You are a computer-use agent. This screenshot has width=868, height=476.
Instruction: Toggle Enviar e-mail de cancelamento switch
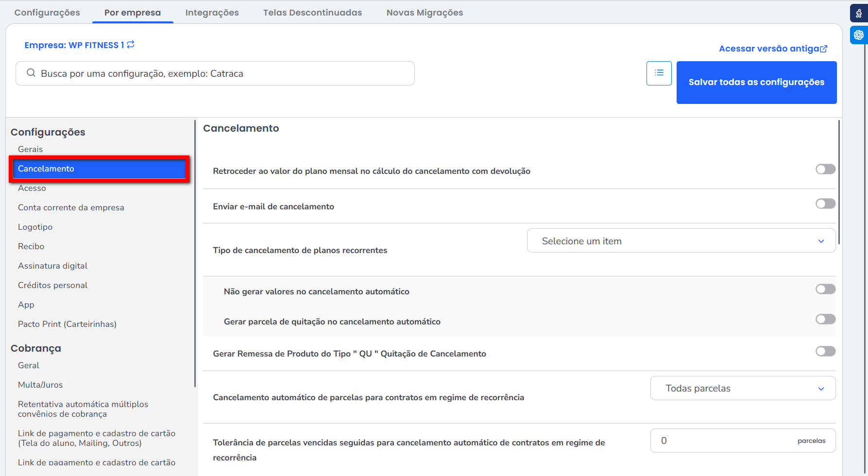tap(825, 204)
